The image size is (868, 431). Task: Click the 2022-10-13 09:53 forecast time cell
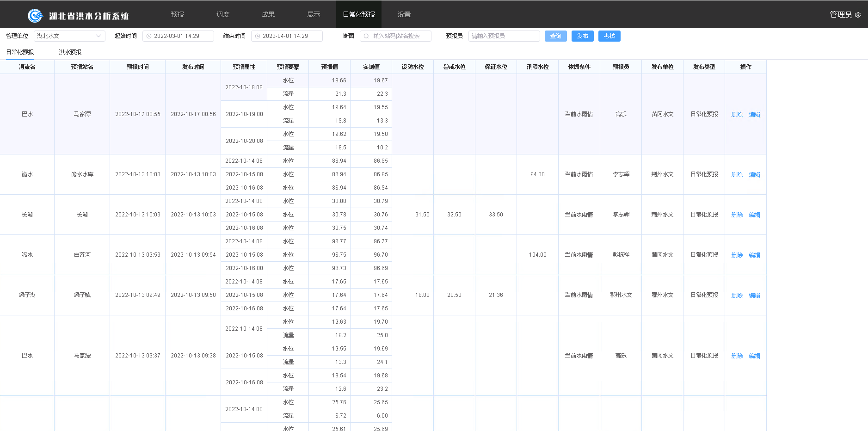(138, 255)
